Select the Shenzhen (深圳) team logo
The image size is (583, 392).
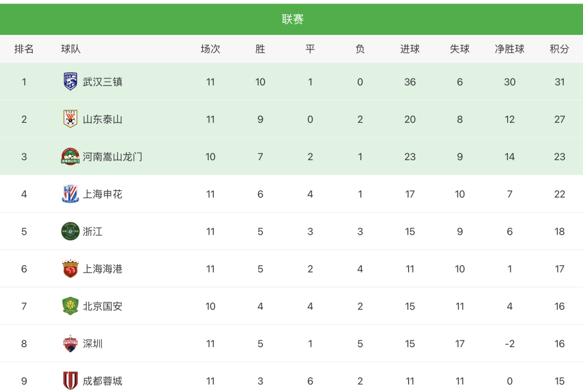pyautogui.click(x=71, y=343)
